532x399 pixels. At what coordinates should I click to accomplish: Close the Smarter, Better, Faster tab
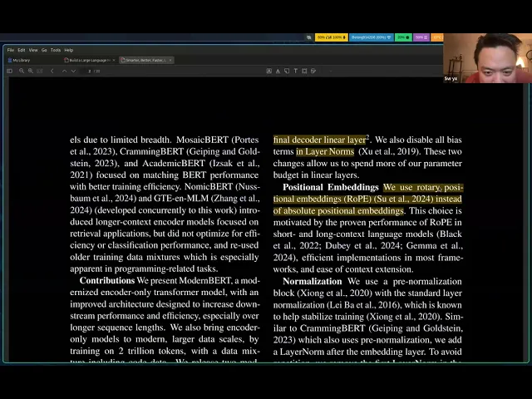pyautogui.click(x=170, y=60)
